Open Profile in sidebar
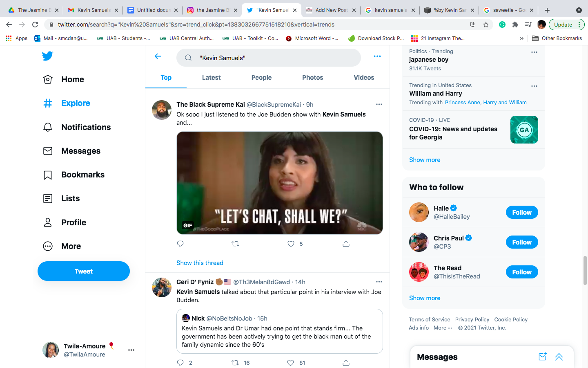 pyautogui.click(x=65, y=222)
